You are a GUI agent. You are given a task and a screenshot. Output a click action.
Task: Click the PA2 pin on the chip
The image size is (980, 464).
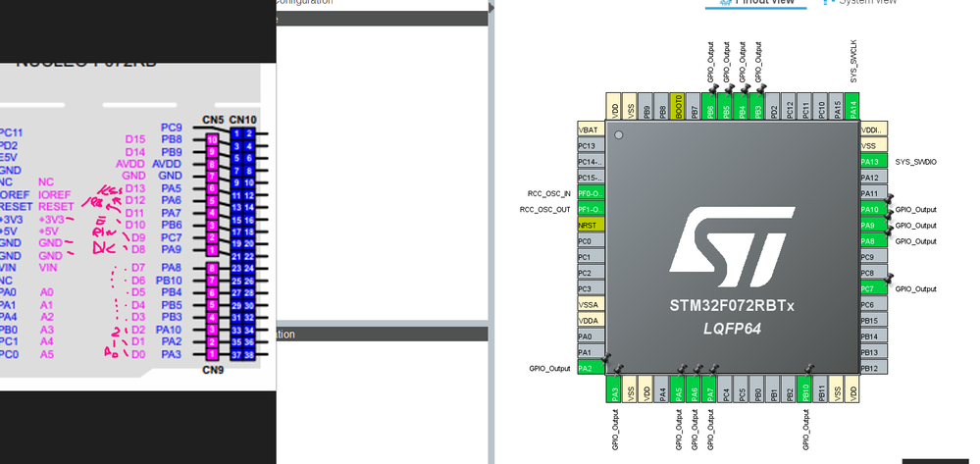point(591,368)
